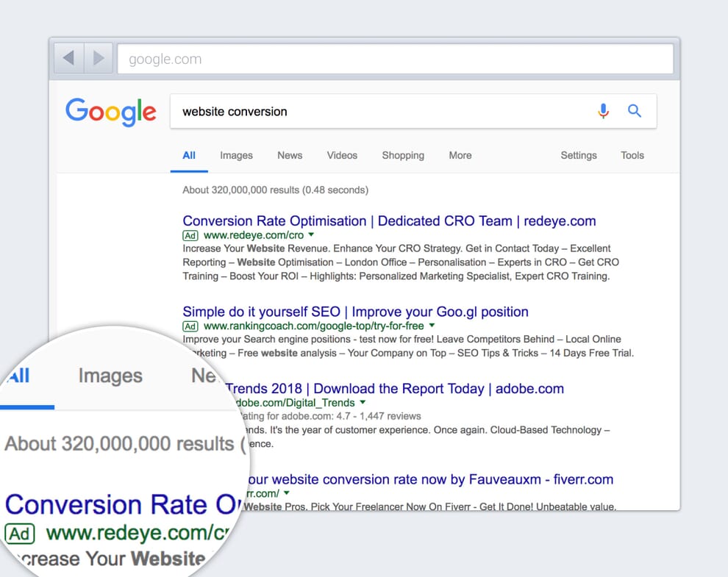Click the adobe.com/Digital_Trends URL
This screenshot has width=728, height=577.
point(296,403)
